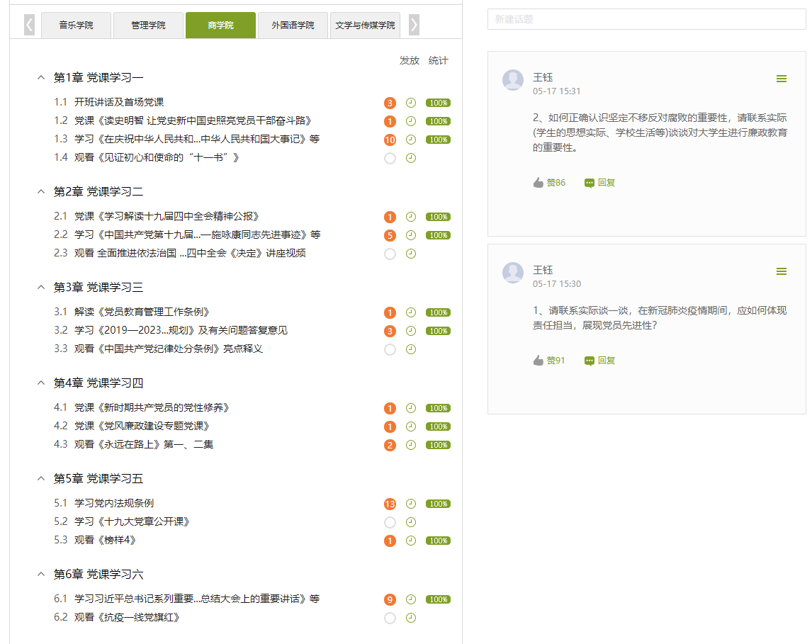
Task: Open lesson 4.3 观看《永远在路上》
Action: 144,444
